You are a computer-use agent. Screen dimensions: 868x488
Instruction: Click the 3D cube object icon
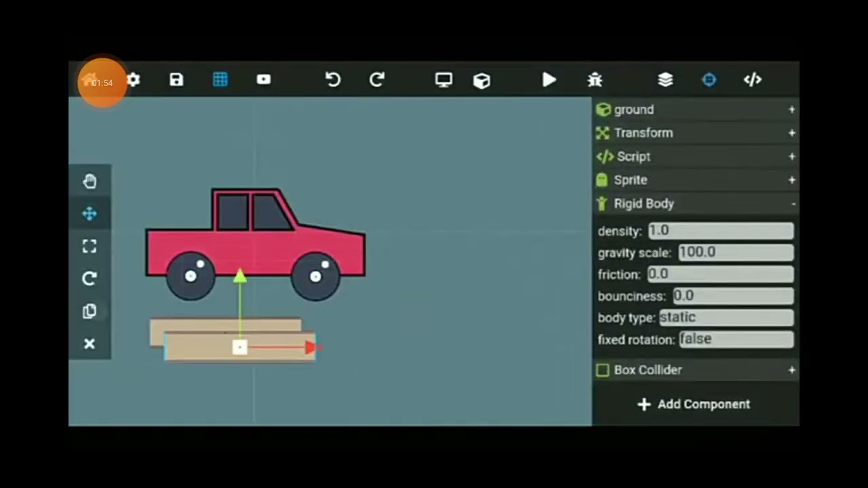(481, 81)
